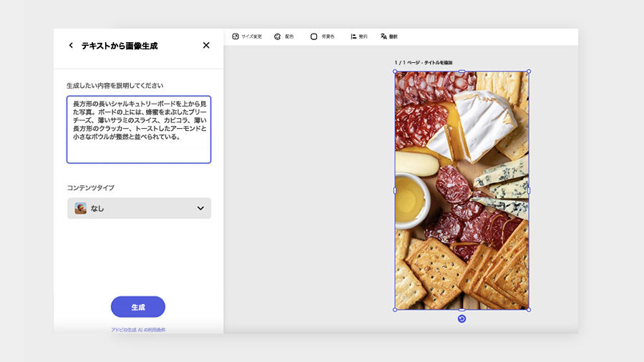This screenshot has height=362, width=644.
Task: Click the 生成 button
Action: pyautogui.click(x=138, y=307)
